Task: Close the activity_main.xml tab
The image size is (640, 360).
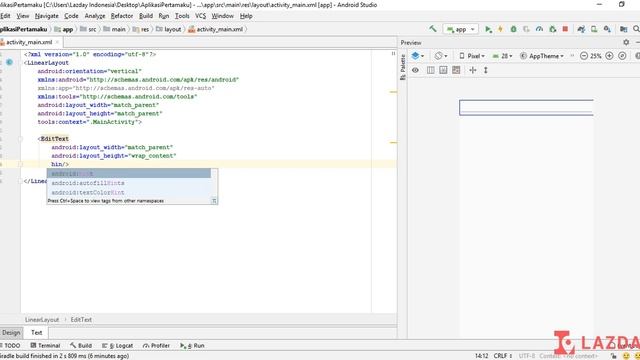Action: pos(57,42)
